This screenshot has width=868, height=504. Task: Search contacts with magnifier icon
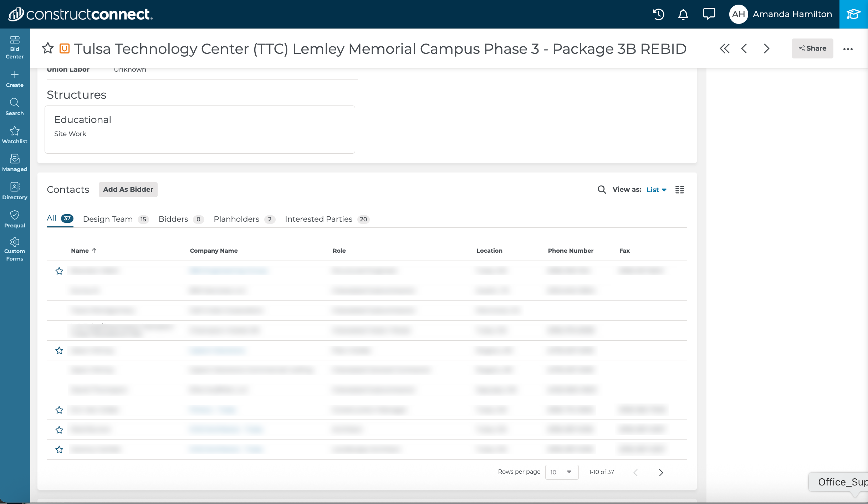pos(602,190)
